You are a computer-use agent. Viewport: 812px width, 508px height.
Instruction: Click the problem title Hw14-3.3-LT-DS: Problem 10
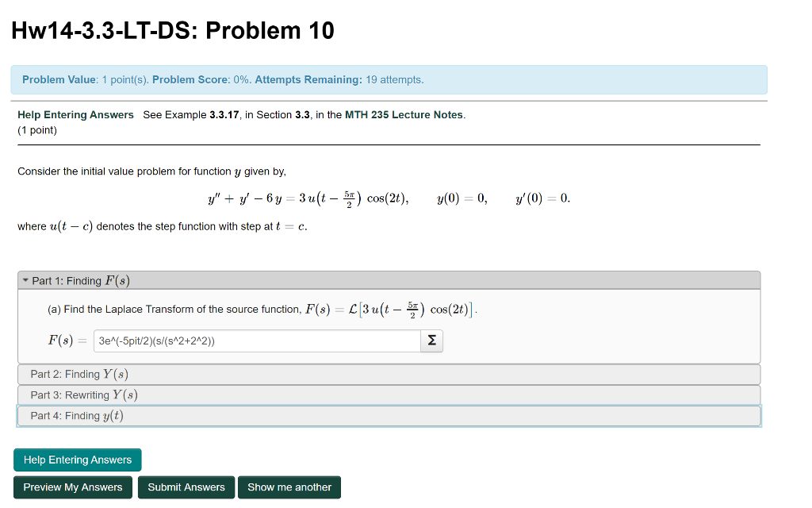click(x=173, y=29)
